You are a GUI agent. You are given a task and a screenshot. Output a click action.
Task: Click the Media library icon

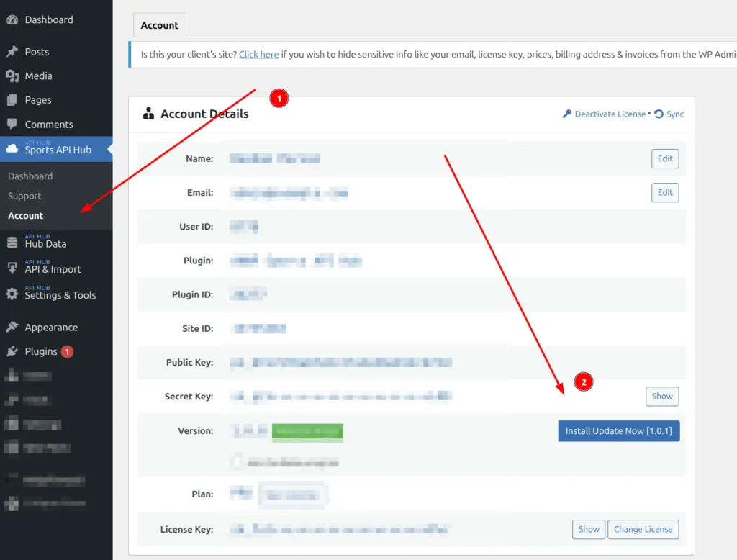tap(12, 76)
